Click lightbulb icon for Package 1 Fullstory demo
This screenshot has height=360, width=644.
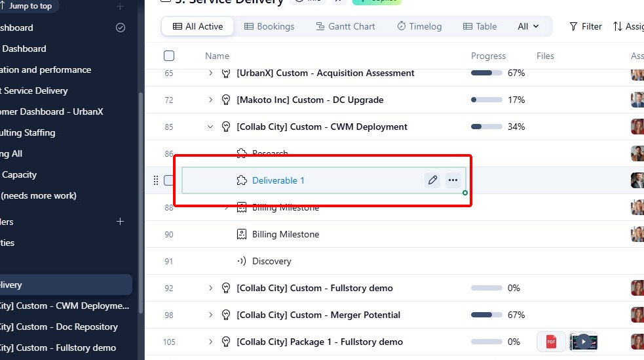point(226,342)
